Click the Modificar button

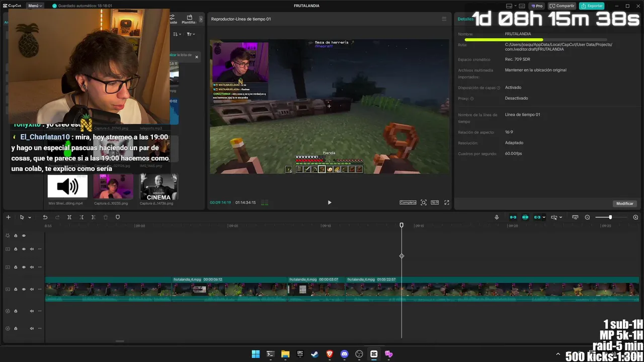pos(625,204)
